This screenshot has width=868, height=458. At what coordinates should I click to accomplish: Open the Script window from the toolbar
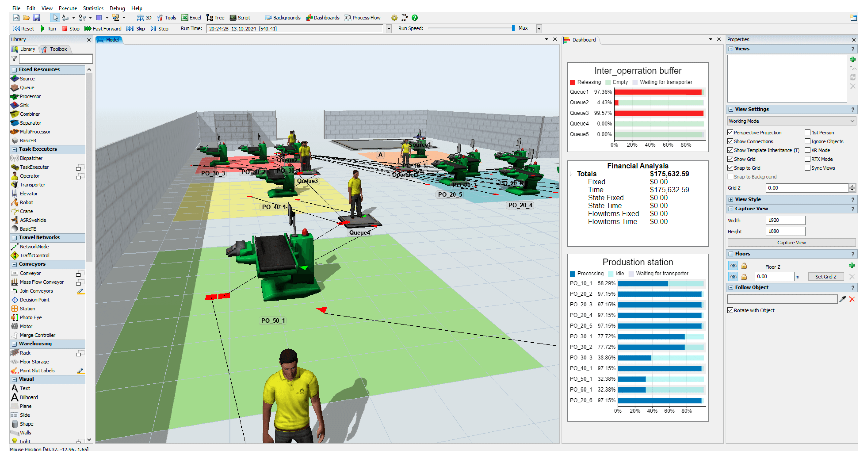pos(240,18)
